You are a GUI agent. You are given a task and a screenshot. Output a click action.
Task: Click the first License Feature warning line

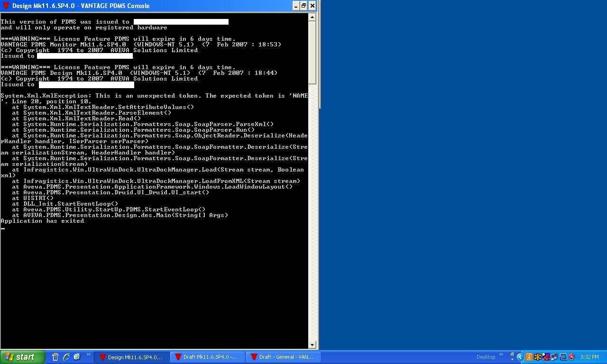[x=118, y=39]
